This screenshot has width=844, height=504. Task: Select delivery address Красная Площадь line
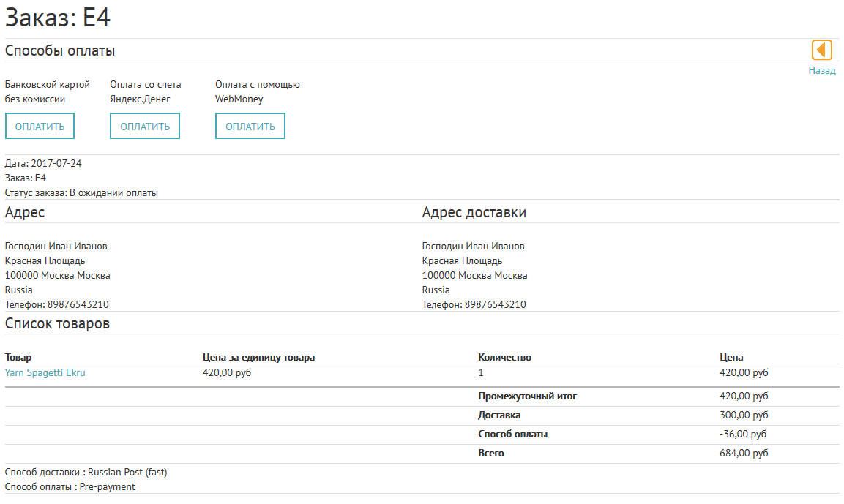click(462, 260)
